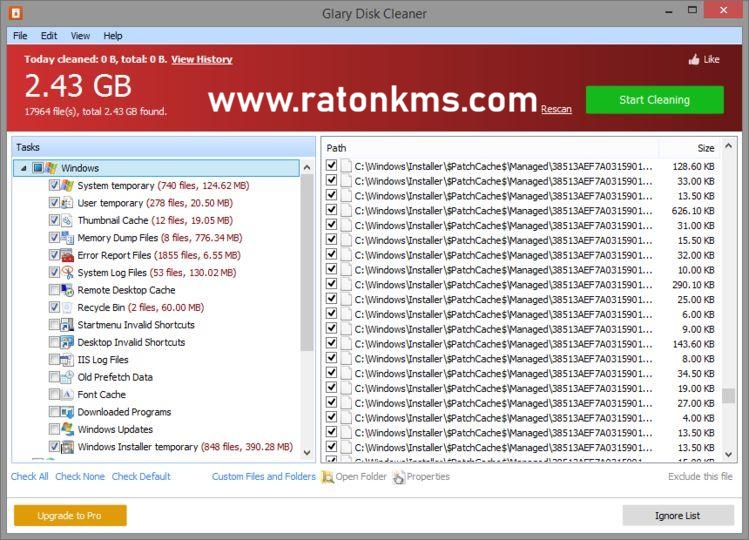Screen dimensions: 749x540
Task: Click the Rescan link
Action: point(556,109)
